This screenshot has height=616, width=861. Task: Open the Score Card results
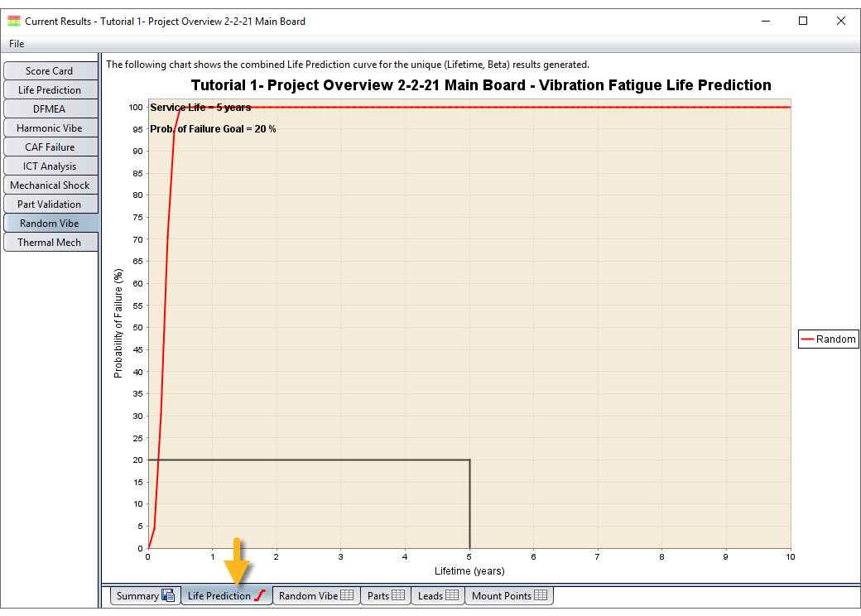[50, 71]
